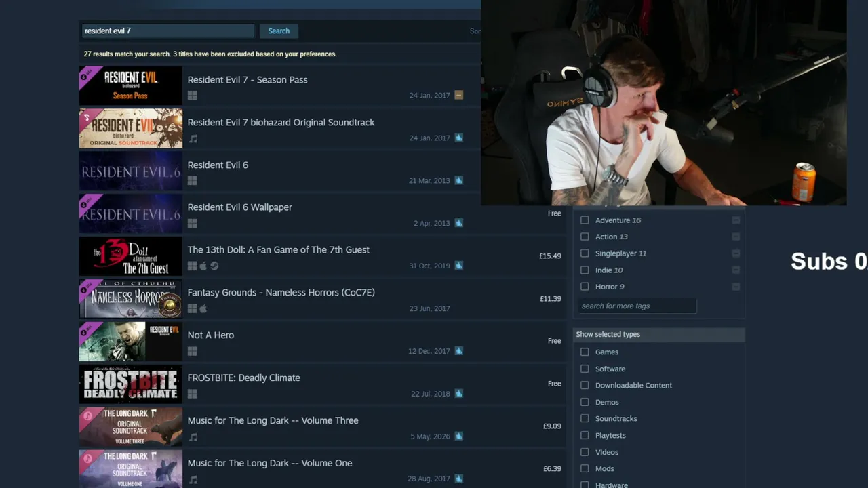Select the Horror tag checkbox
This screenshot has width=868, height=488.
[x=585, y=287]
